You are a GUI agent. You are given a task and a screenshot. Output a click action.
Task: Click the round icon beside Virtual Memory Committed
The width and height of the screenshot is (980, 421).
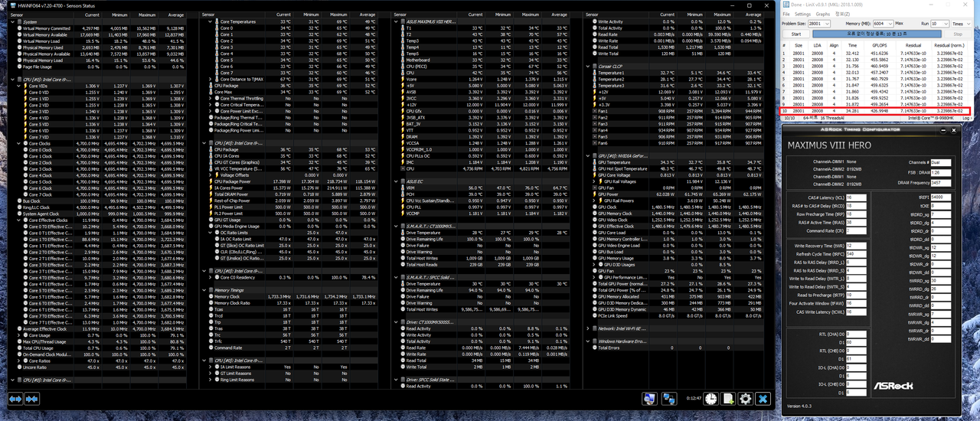(x=19, y=28)
